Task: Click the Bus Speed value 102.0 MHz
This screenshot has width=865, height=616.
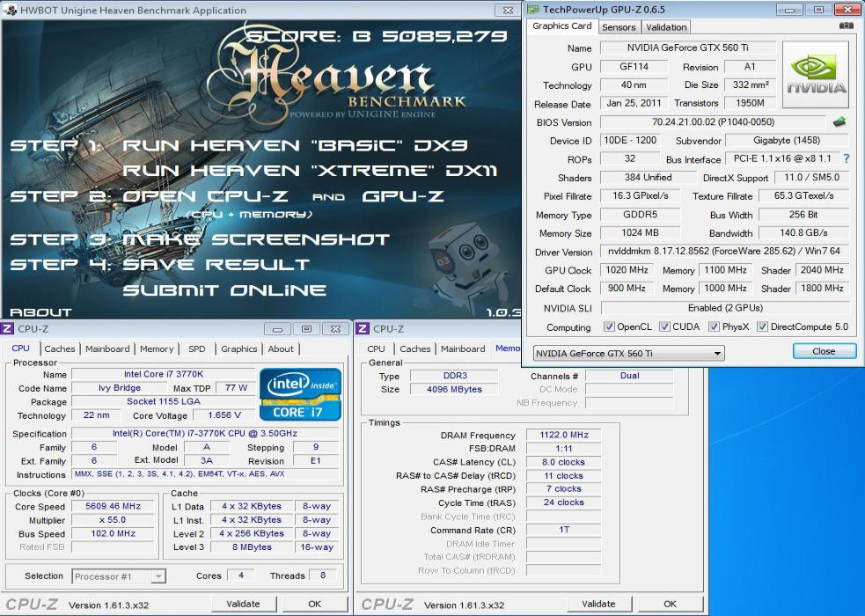Action: [114, 533]
